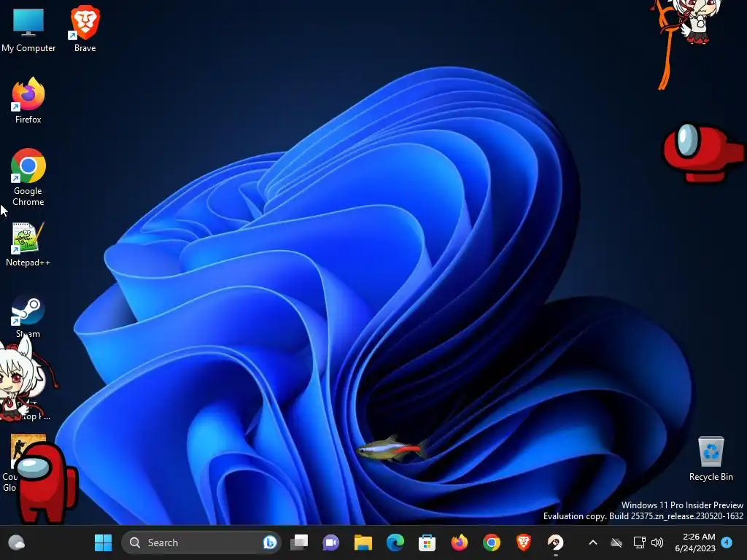The image size is (747, 560).
Task: Launch Microsoft Edge from the taskbar
Action: (395, 542)
